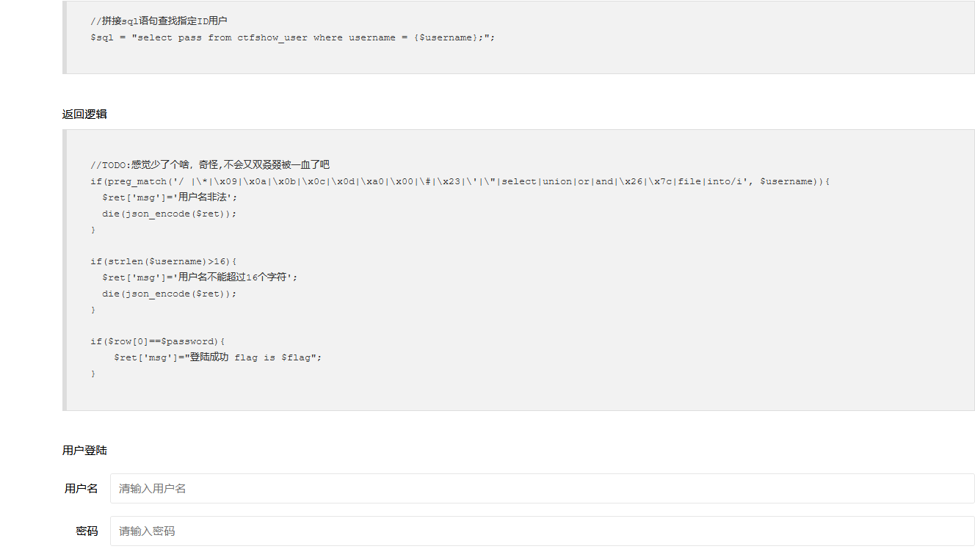Click the 登陆成功 flag is $flag line
This screenshot has height=560, width=975.
pyautogui.click(x=218, y=357)
